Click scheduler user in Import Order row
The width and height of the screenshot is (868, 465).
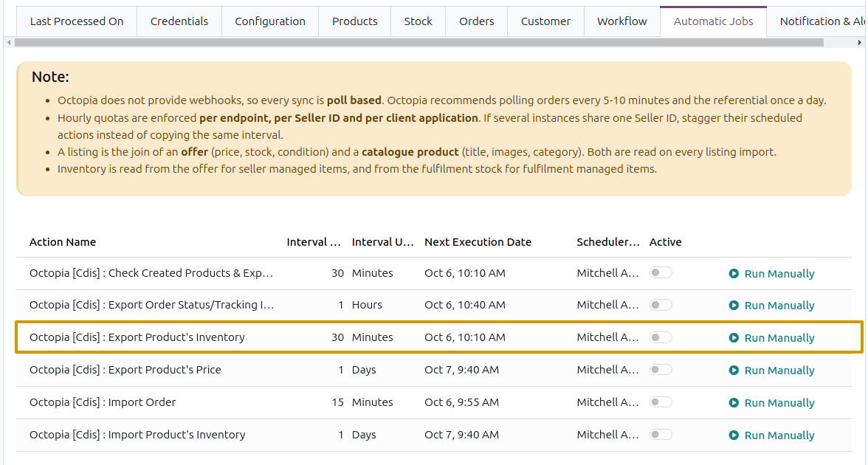click(x=608, y=402)
